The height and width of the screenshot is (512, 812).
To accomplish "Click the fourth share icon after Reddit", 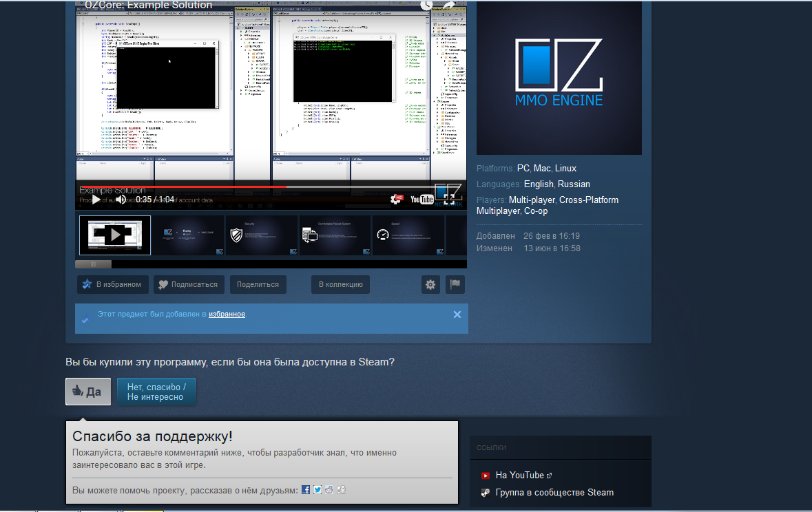I will (342, 489).
